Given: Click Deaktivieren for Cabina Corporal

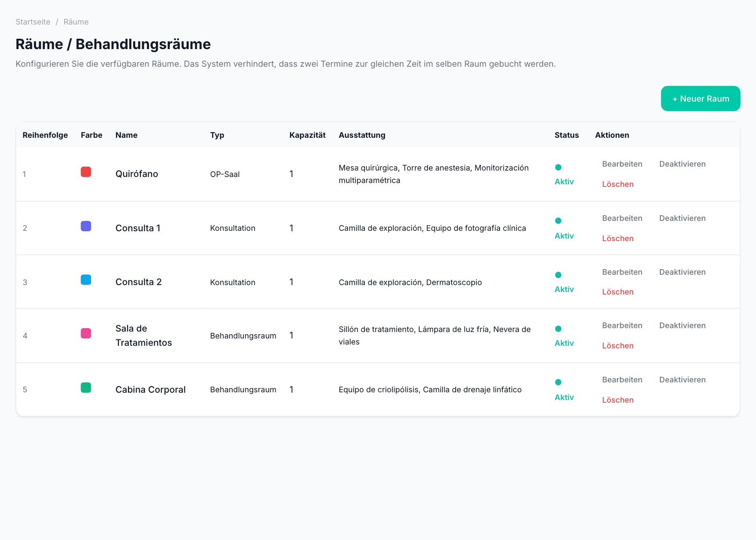Looking at the screenshot, I should (682, 380).
